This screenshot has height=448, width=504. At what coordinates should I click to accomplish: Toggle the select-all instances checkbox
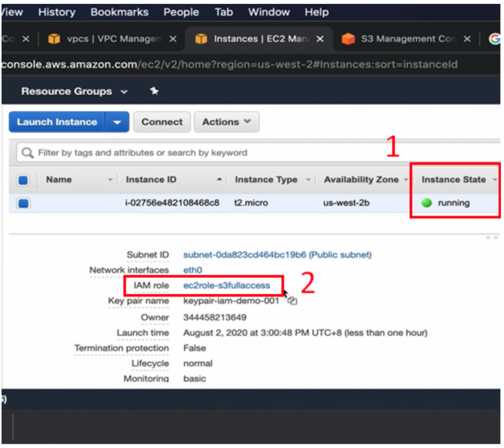point(23,180)
